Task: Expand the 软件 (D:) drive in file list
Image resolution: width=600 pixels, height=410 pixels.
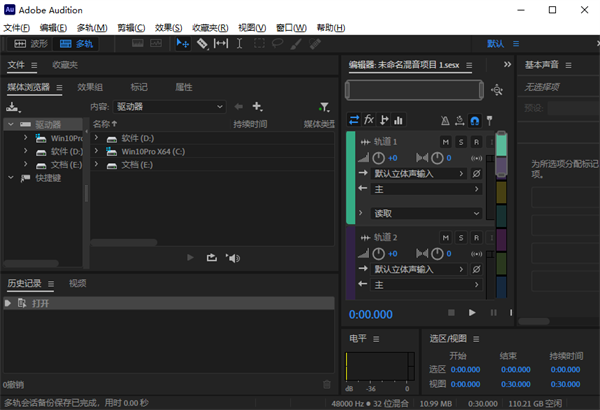Action: coord(97,137)
